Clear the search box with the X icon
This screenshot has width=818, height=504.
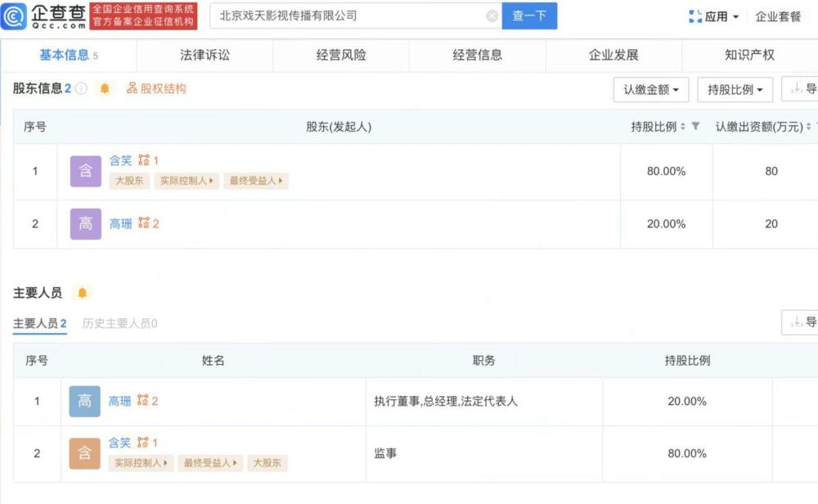[492, 16]
